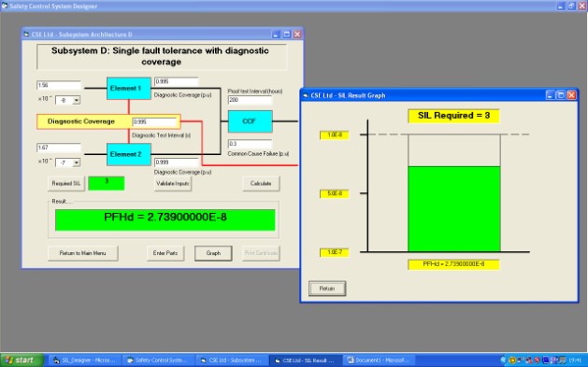Minimize the Subsystem Architecture D window
The image size is (588, 367).
click(276, 35)
